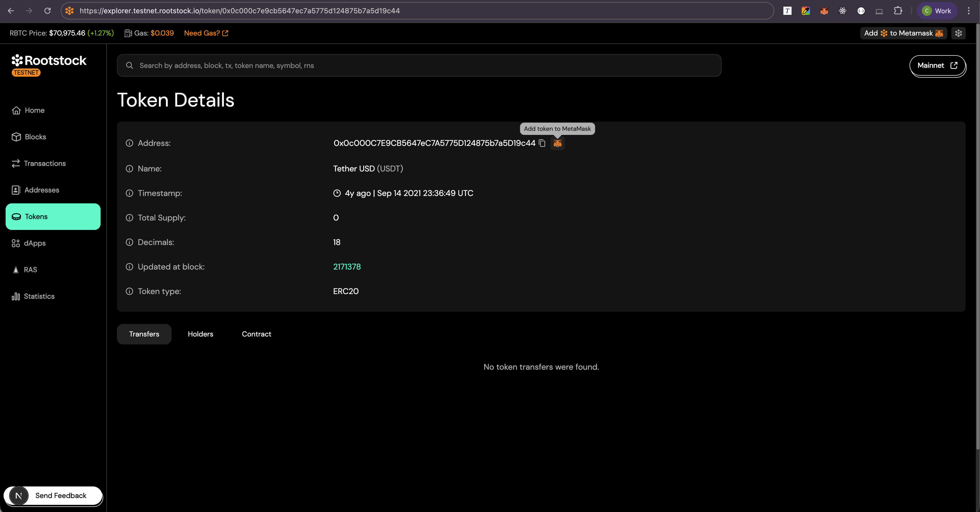980x512 pixels.
Task: Copy the token address using the copy icon
Action: pos(542,144)
